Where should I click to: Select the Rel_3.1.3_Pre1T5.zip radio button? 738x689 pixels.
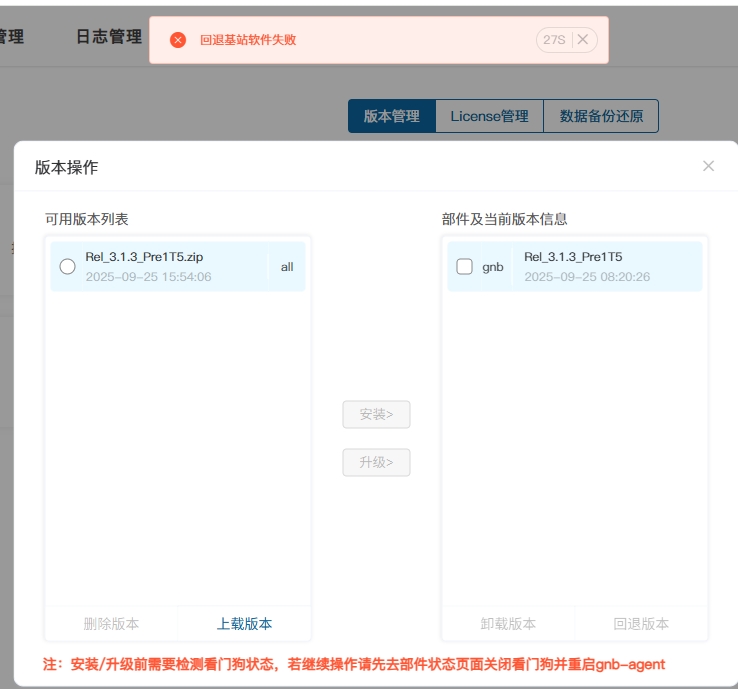[x=67, y=266]
